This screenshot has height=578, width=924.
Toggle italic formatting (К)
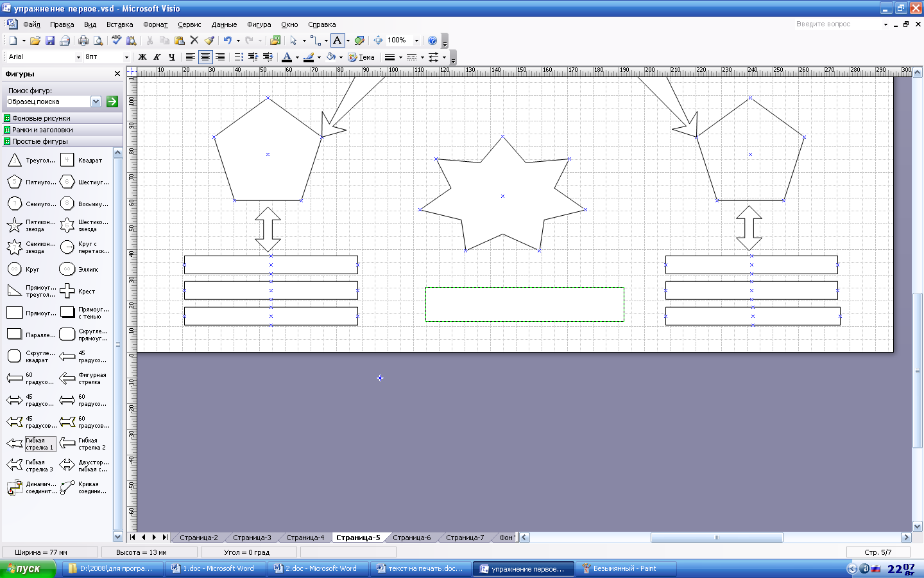click(x=157, y=57)
